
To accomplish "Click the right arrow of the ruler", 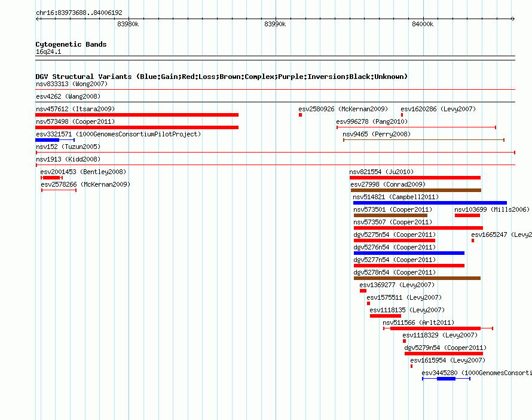I will pyautogui.click(x=513, y=19).
